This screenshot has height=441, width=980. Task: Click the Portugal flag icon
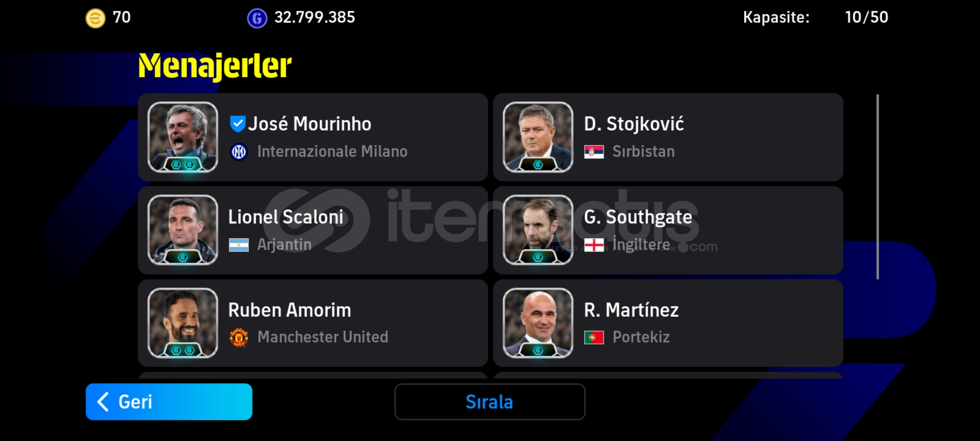(594, 338)
